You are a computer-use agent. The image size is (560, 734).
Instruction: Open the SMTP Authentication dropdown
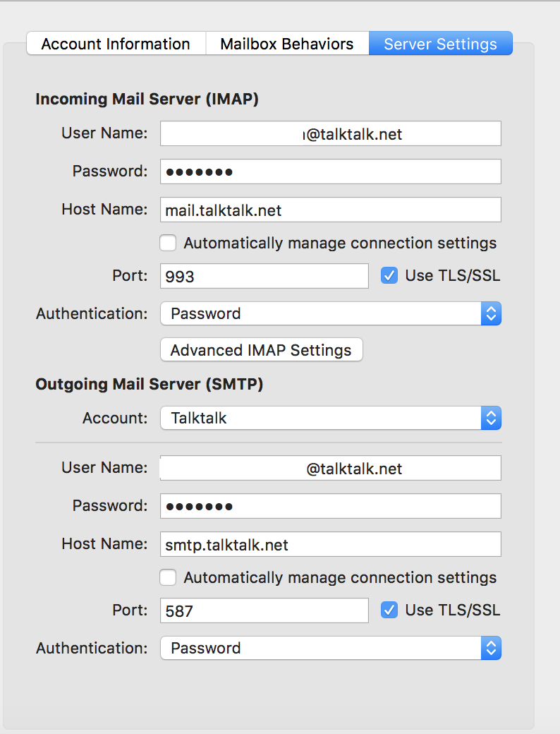pos(330,648)
